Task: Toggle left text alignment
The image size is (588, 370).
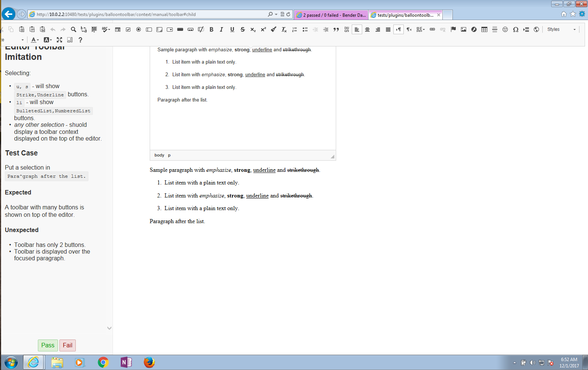Action: tap(357, 29)
